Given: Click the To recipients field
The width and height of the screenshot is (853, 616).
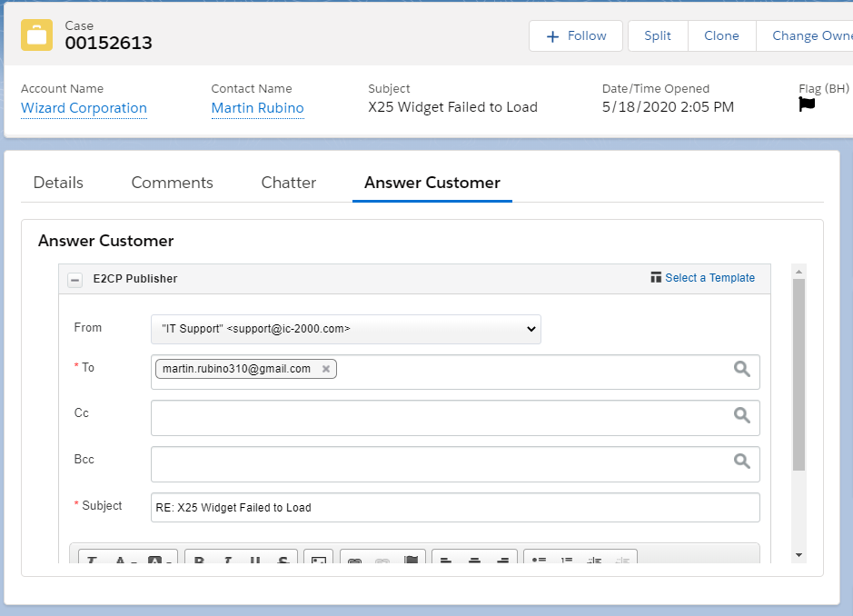Looking at the screenshot, I should 455,373.
